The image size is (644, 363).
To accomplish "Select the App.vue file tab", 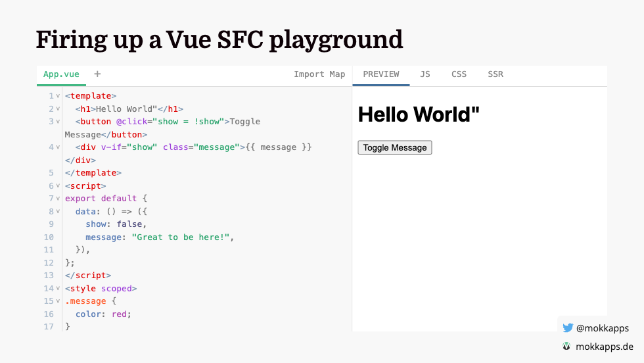I will (61, 74).
